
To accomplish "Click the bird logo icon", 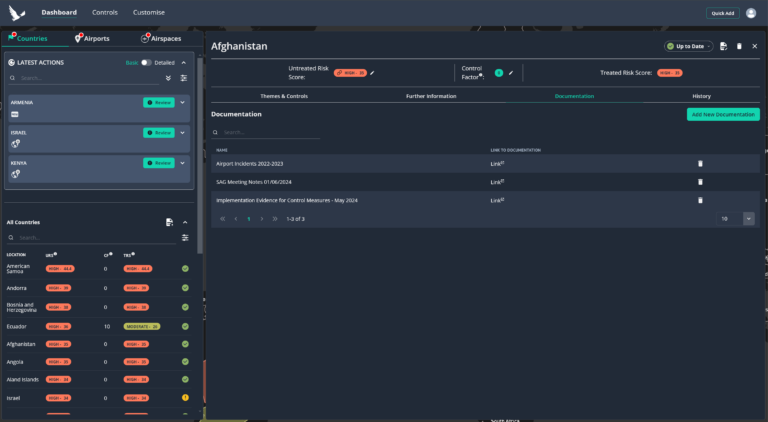I will click(x=17, y=13).
